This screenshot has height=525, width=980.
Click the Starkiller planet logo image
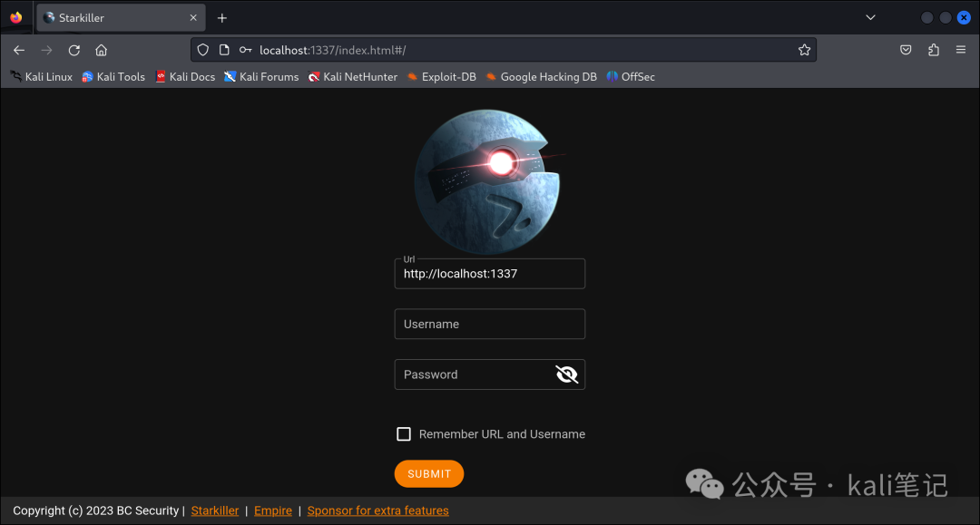(488, 181)
